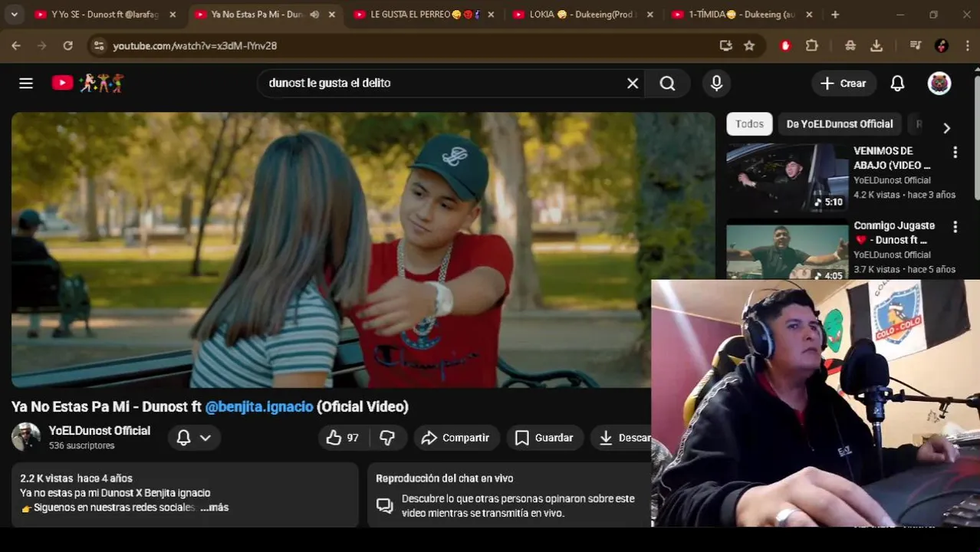View site information icon in address bar
Viewport: 980px width, 552px height.
click(x=98, y=46)
